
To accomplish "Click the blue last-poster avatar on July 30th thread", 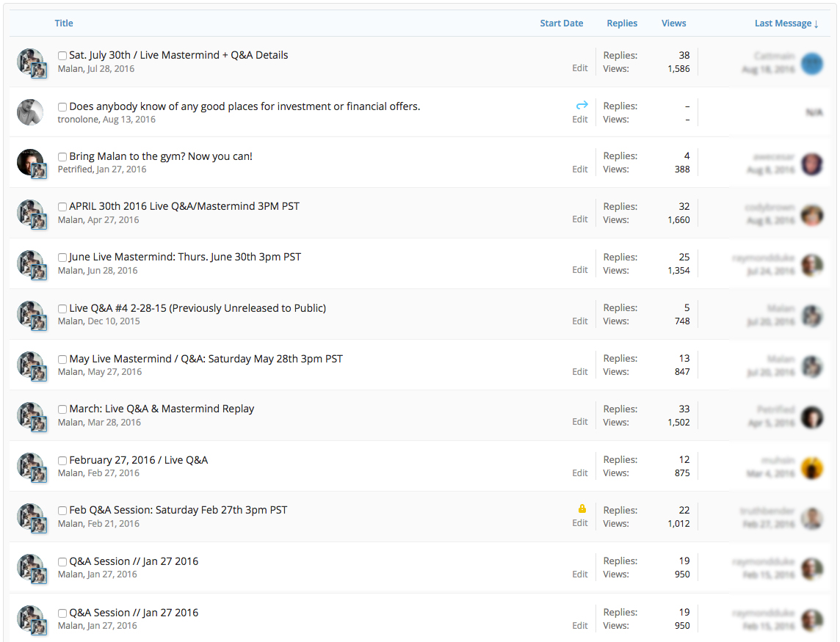I will (811, 63).
